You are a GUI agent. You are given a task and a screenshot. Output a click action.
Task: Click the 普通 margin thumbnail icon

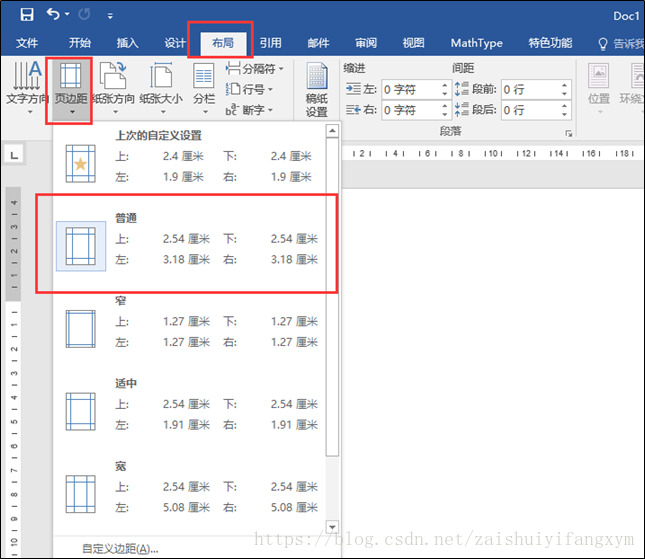[81, 246]
